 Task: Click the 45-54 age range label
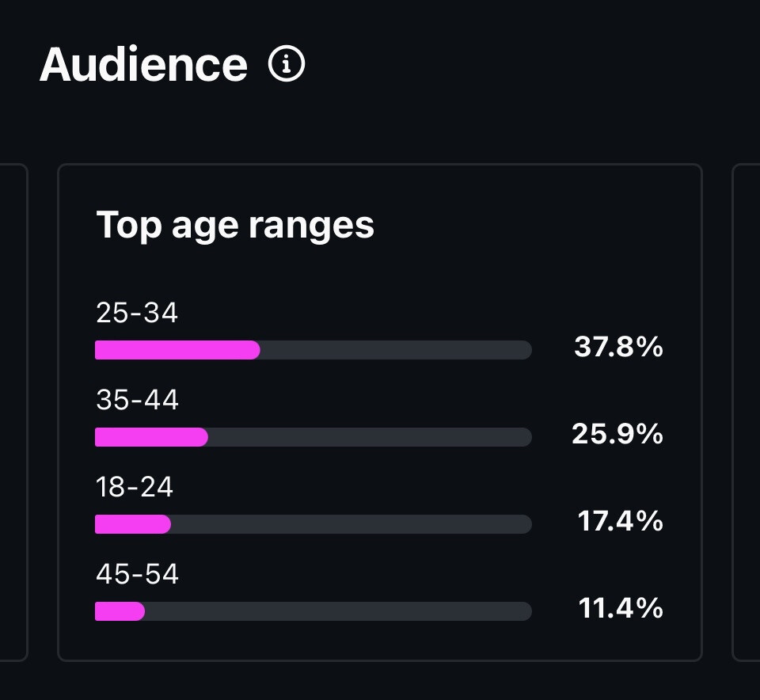(x=137, y=574)
